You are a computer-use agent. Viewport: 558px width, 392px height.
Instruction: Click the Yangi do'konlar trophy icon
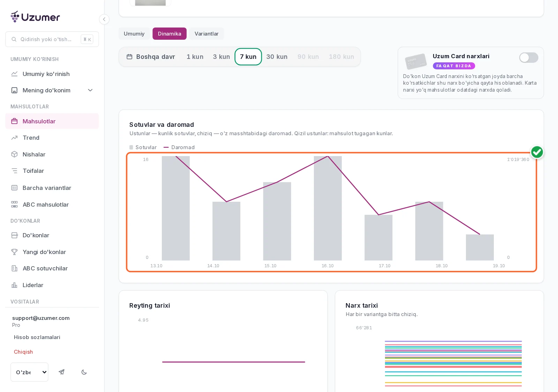click(x=14, y=252)
